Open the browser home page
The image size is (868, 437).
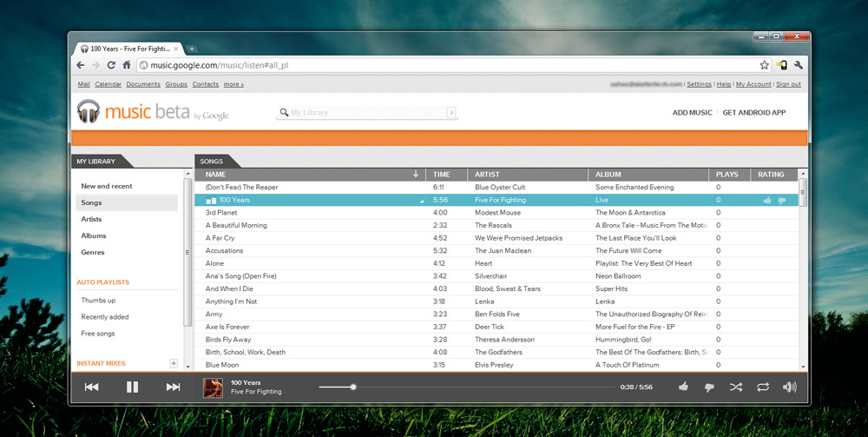coord(126,65)
